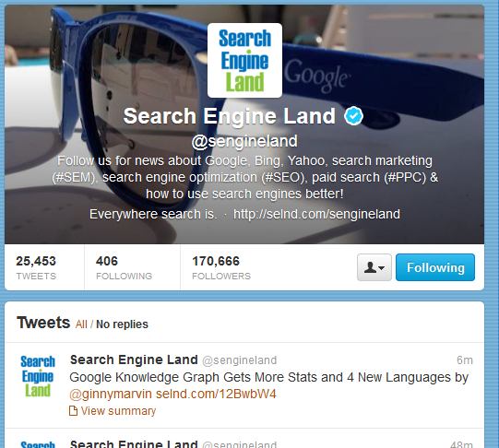The height and width of the screenshot is (448, 499).
Task: Open the user actions person dropdown
Action: point(374,267)
